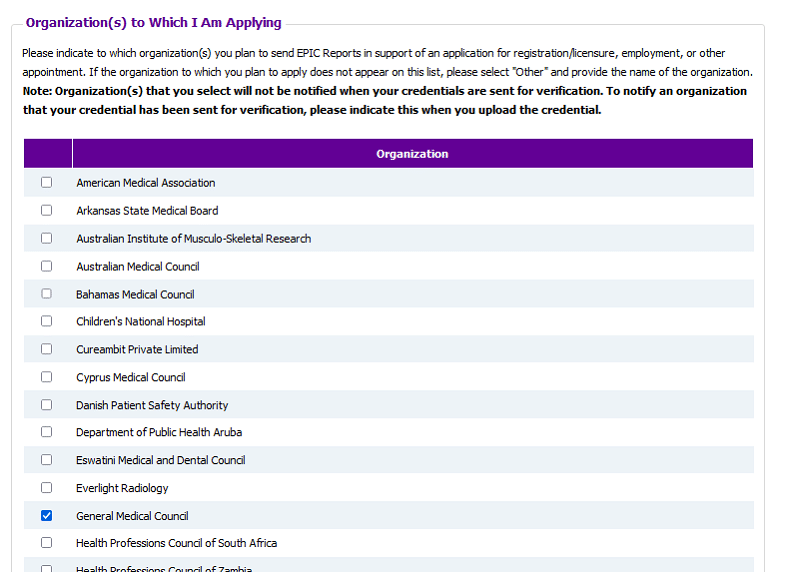Viewport: 800px width, 572px height.
Task: Click the Everlight Radiology label
Action: tap(122, 488)
